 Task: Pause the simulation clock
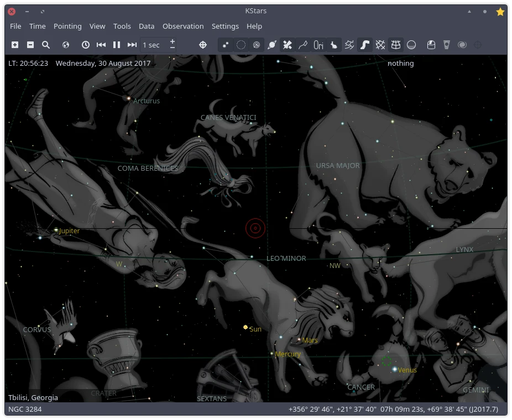point(117,45)
